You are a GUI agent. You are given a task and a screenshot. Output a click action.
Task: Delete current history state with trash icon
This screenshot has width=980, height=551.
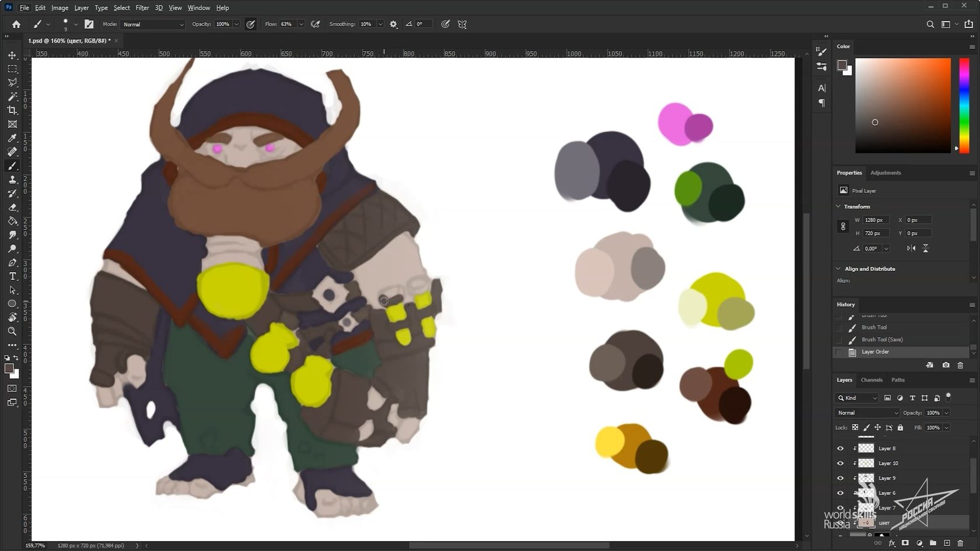click(x=960, y=365)
